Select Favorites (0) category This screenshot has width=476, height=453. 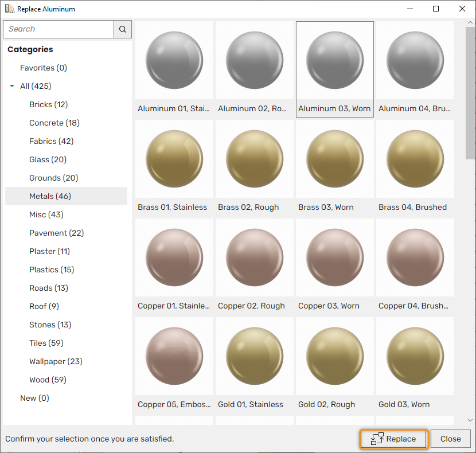point(44,68)
